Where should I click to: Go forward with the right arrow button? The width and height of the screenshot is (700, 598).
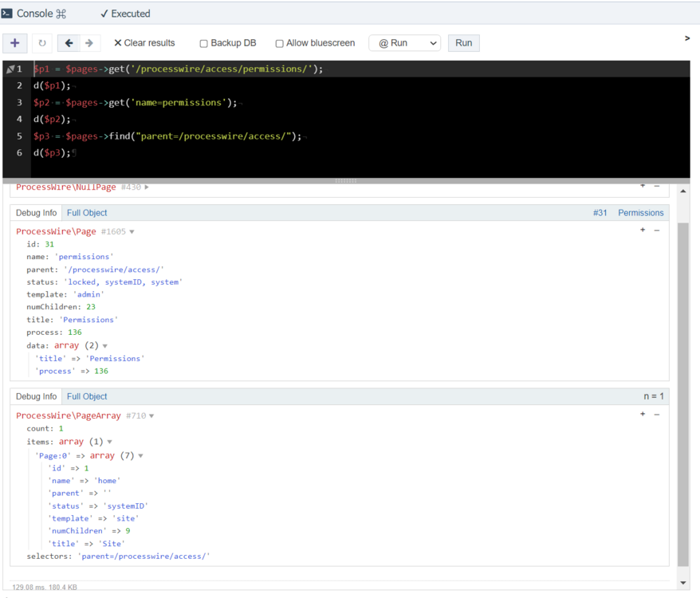(89, 43)
